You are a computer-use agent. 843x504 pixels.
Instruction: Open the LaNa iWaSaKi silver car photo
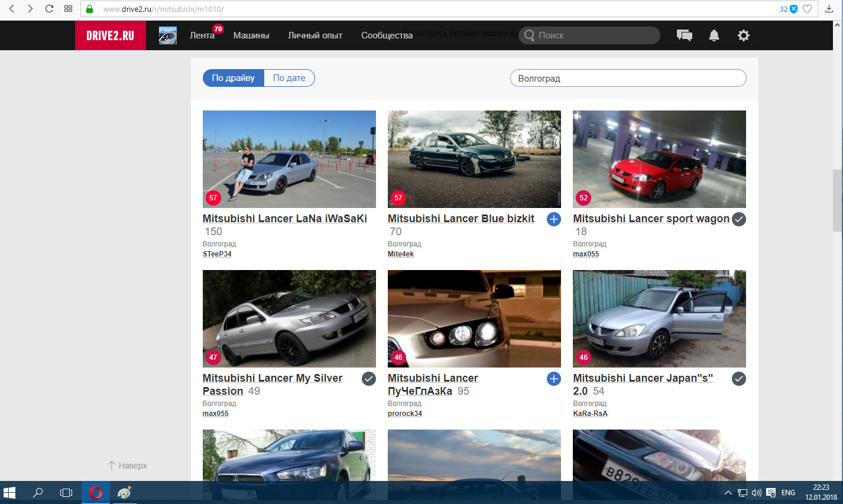click(x=289, y=159)
